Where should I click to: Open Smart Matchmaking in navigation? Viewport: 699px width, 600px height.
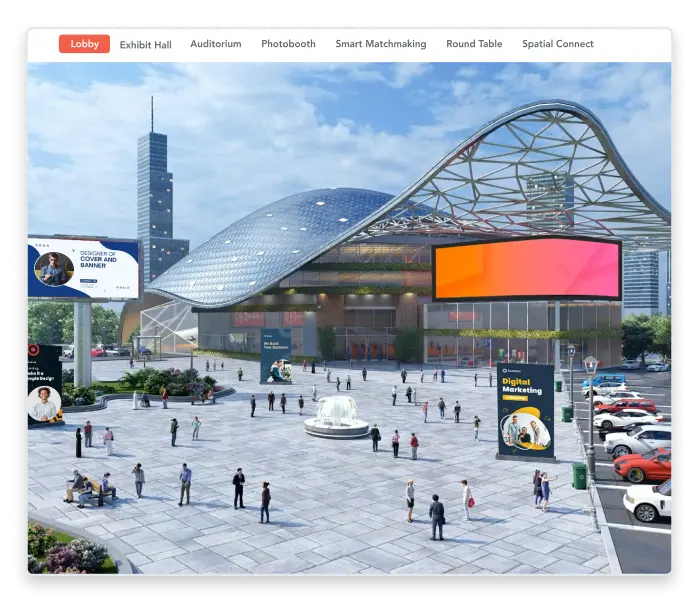tap(380, 44)
